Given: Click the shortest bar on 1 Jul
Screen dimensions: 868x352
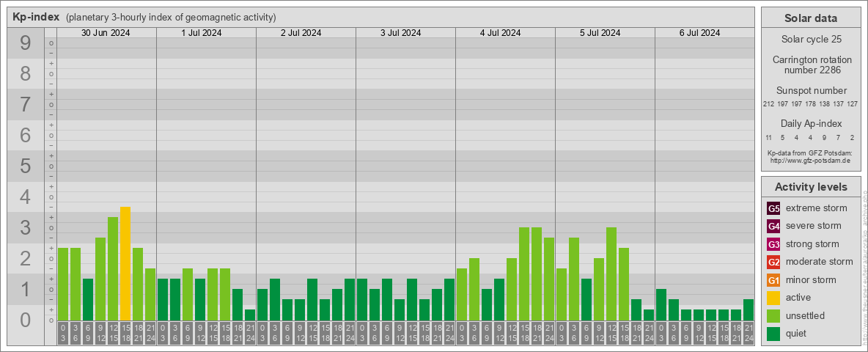Looking at the screenshot, I should click(250, 315).
